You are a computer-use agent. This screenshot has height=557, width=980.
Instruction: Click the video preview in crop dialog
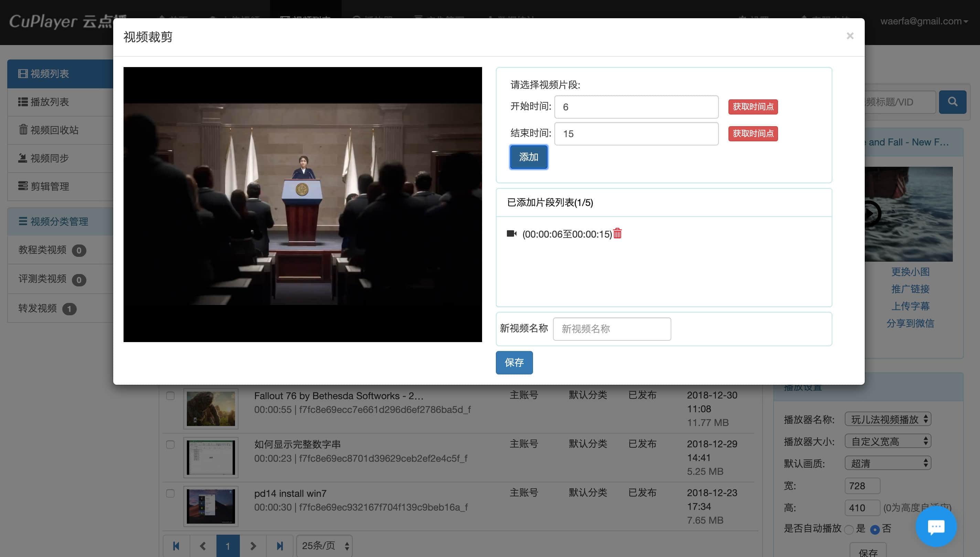[x=302, y=204]
